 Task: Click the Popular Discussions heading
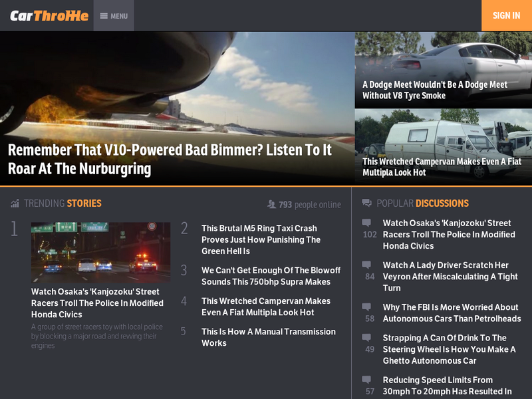[x=423, y=203]
